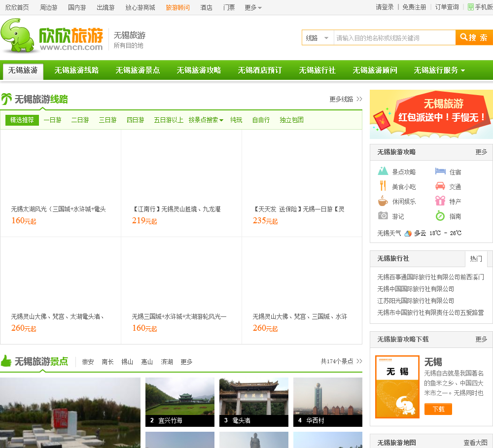Expand the 更多 top menu

pyautogui.click(x=253, y=7)
